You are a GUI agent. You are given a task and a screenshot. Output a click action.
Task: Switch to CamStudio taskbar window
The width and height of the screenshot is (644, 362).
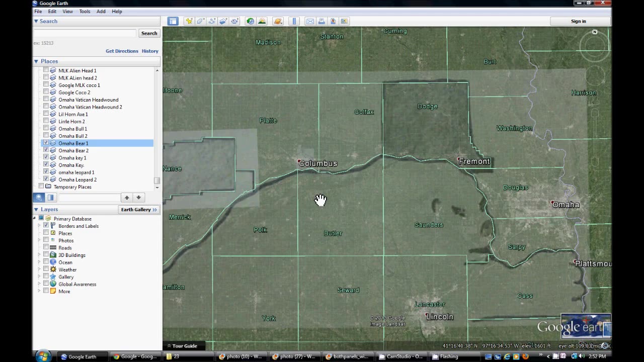pos(401,356)
